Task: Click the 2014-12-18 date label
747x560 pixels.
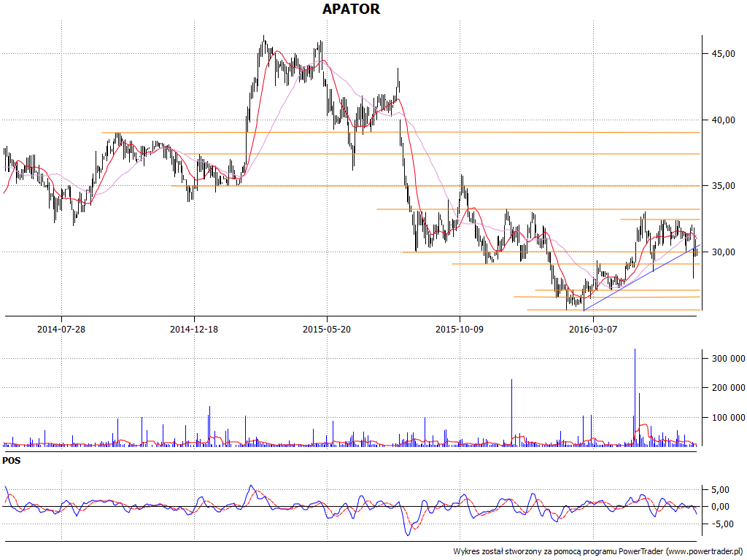Action: [194, 329]
